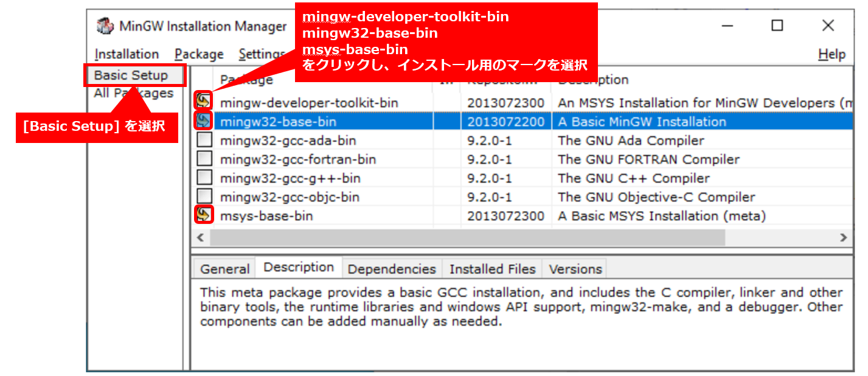Click install mark icon for msys-base-bin
Image resolution: width=868 pixels, height=376 pixels.
click(x=204, y=214)
